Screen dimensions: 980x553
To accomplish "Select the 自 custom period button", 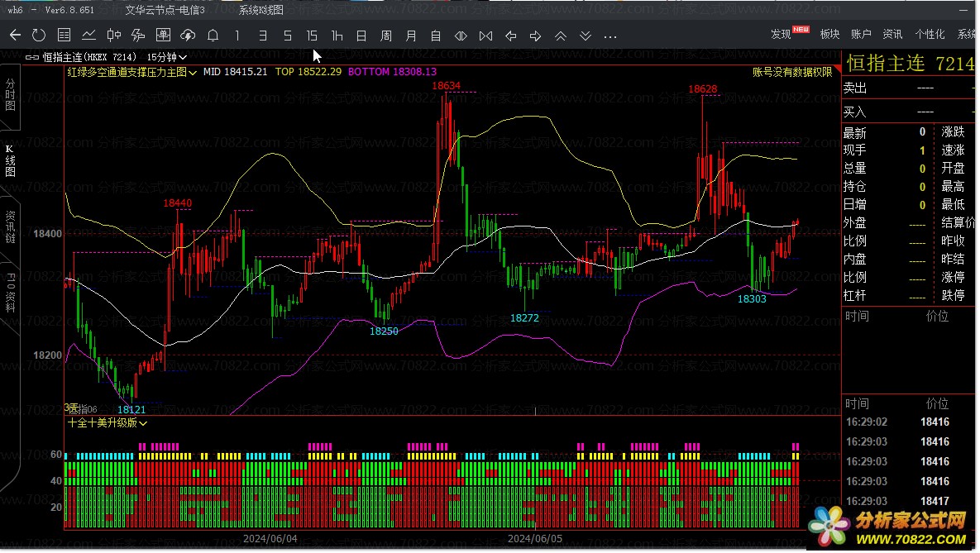I will (436, 36).
